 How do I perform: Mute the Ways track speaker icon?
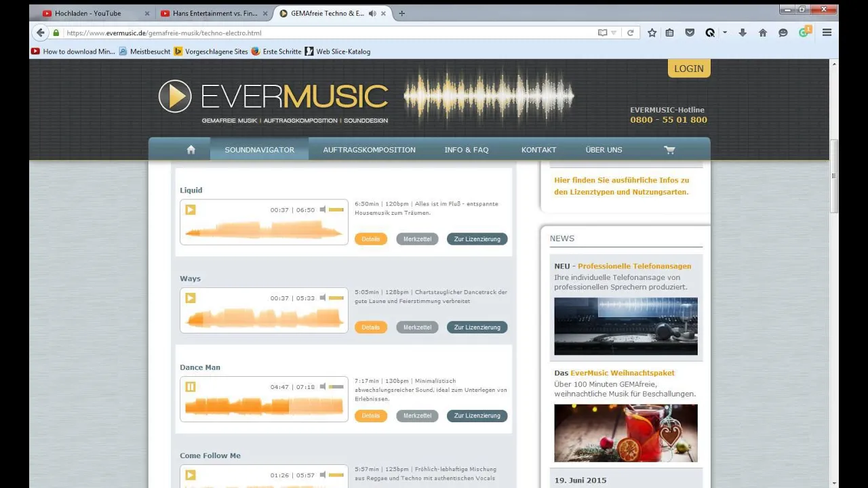[323, 298]
